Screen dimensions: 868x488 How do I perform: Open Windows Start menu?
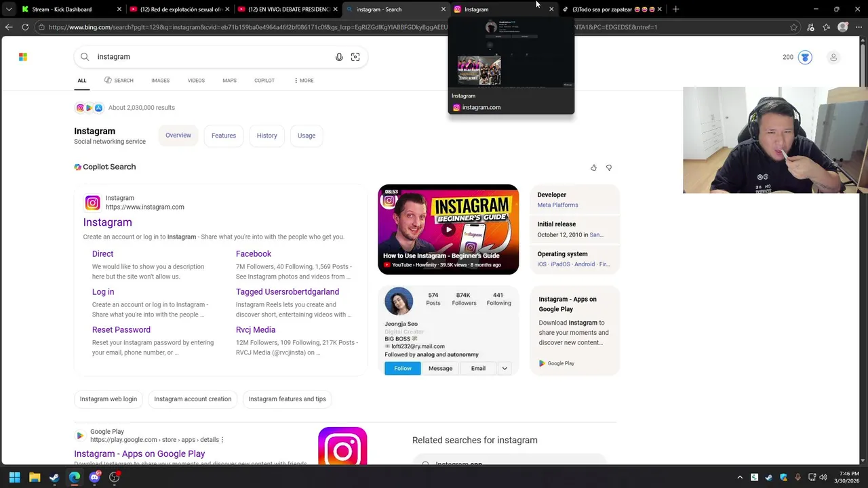coord(14,477)
